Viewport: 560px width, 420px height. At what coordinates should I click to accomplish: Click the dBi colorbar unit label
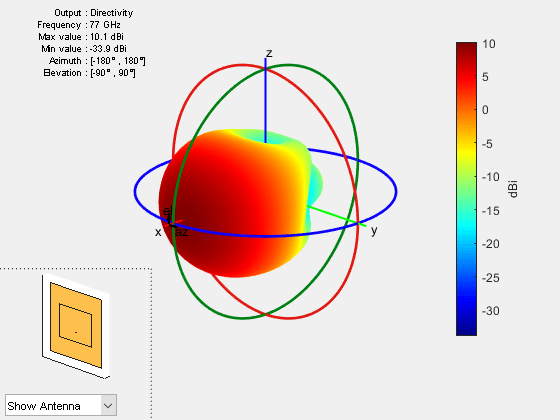tap(513, 189)
